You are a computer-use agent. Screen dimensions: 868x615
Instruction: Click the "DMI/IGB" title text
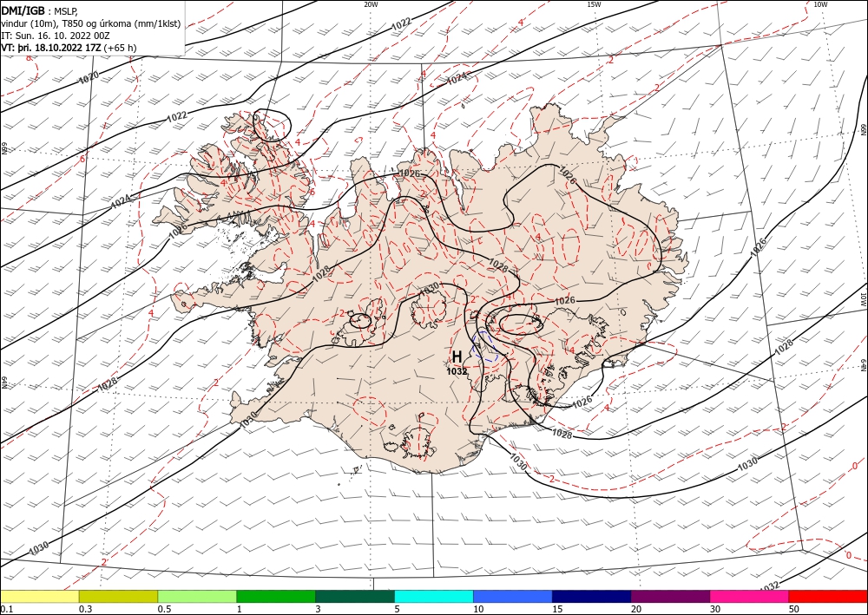23,11
